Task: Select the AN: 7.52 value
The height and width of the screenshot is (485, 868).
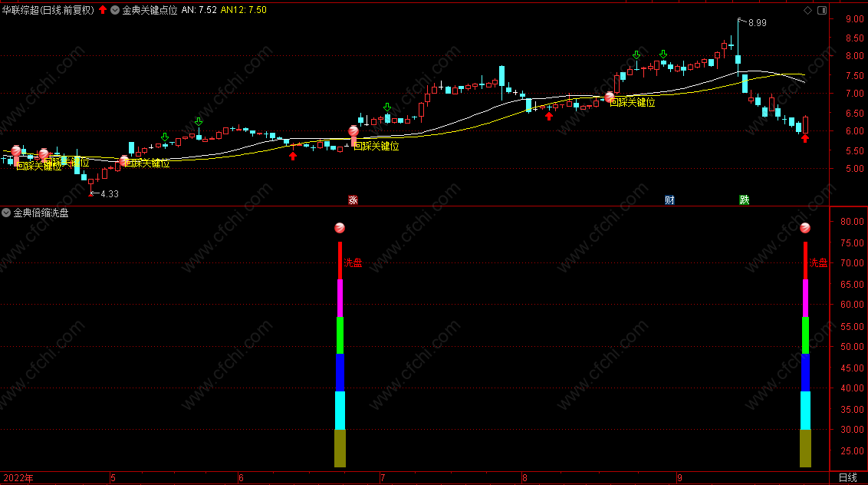Action: click(199, 10)
